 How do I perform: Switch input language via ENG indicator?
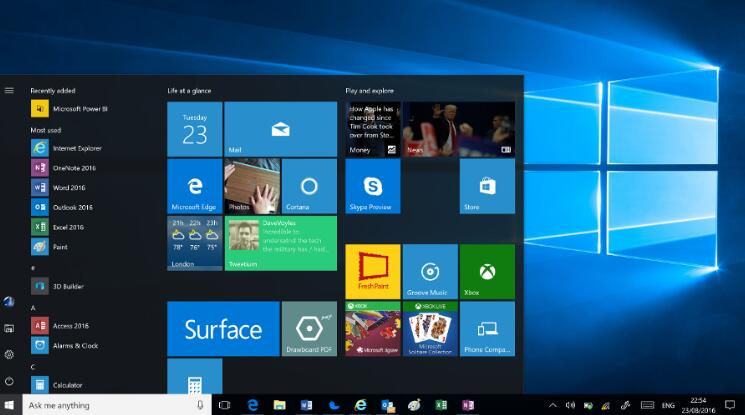point(668,405)
